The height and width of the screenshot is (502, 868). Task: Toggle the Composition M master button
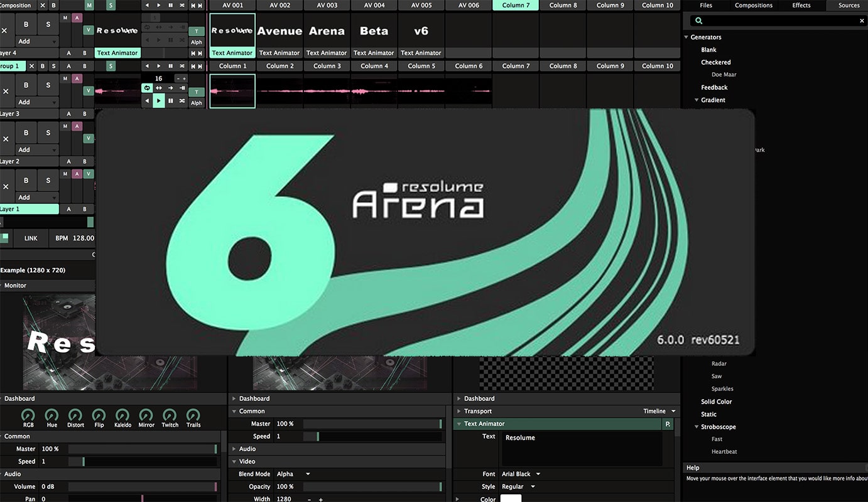tap(89, 6)
